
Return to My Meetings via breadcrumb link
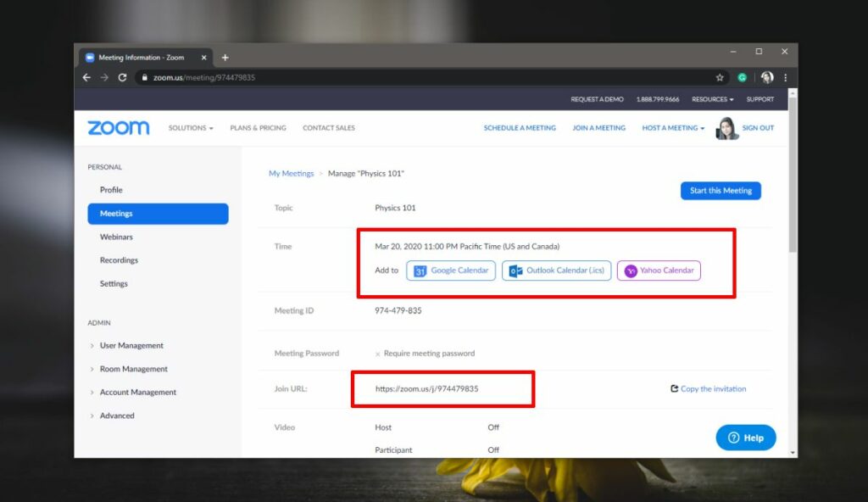coord(291,173)
